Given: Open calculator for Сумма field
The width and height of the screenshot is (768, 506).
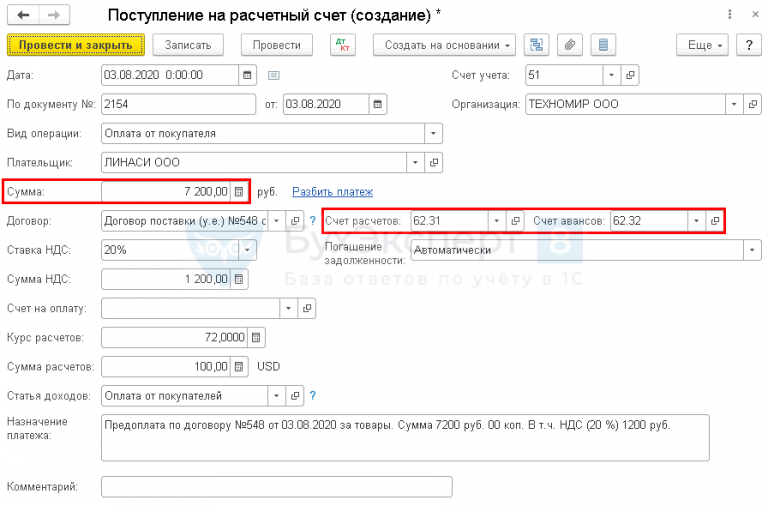Looking at the screenshot, I should tap(239, 192).
